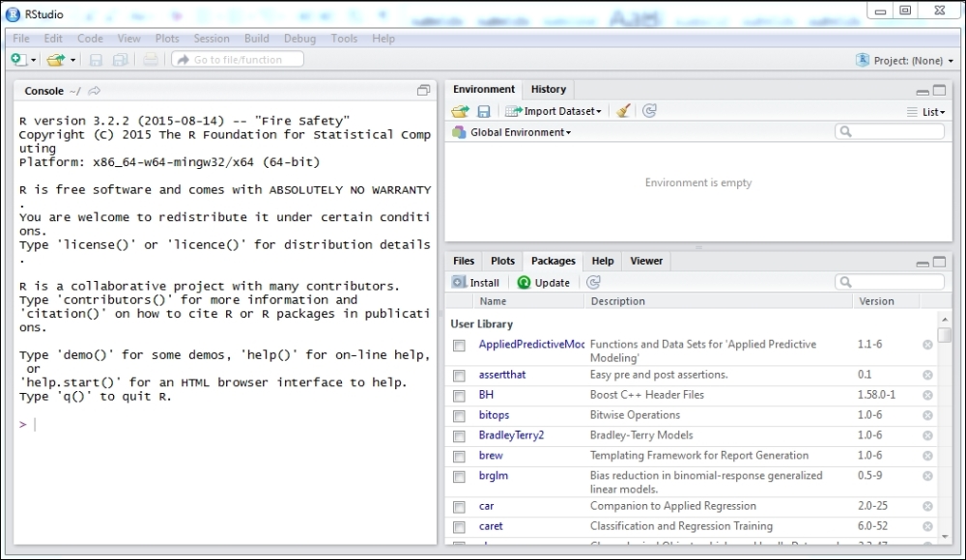Click the Save document icon

coord(96,60)
